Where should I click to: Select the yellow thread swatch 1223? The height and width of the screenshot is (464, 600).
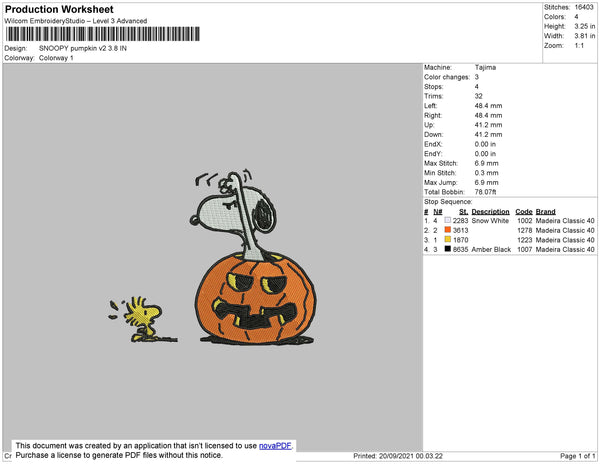pyautogui.click(x=448, y=239)
